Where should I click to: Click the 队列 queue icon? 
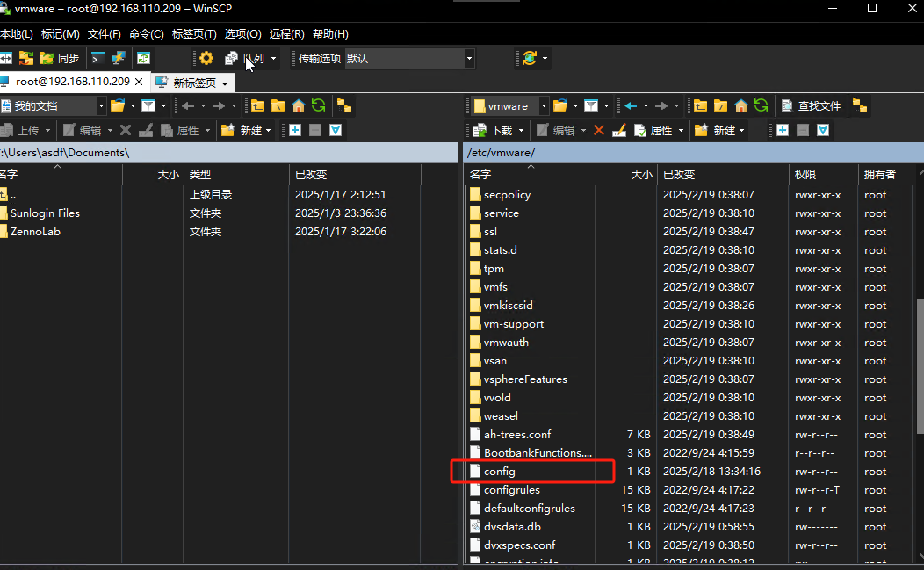tap(232, 58)
